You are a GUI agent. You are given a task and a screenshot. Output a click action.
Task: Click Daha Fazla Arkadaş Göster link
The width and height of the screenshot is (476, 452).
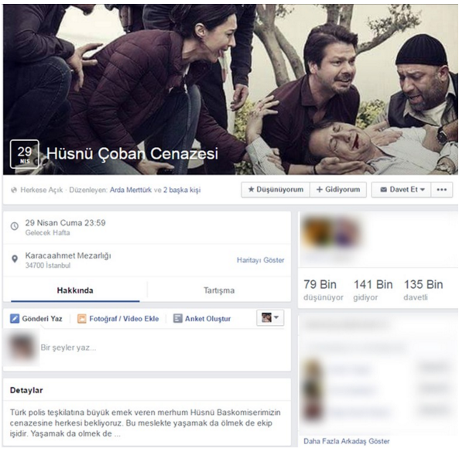347,441
